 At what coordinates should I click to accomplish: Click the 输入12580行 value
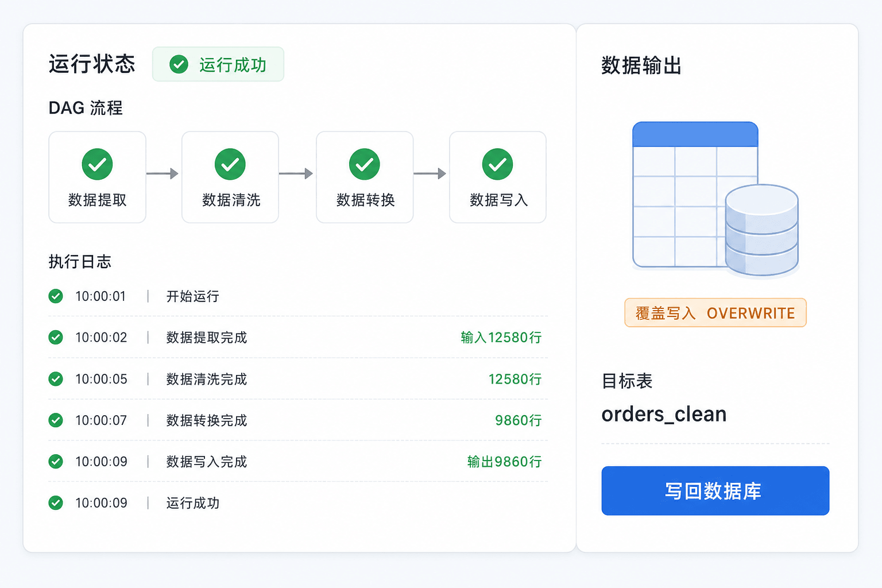pyautogui.click(x=501, y=338)
